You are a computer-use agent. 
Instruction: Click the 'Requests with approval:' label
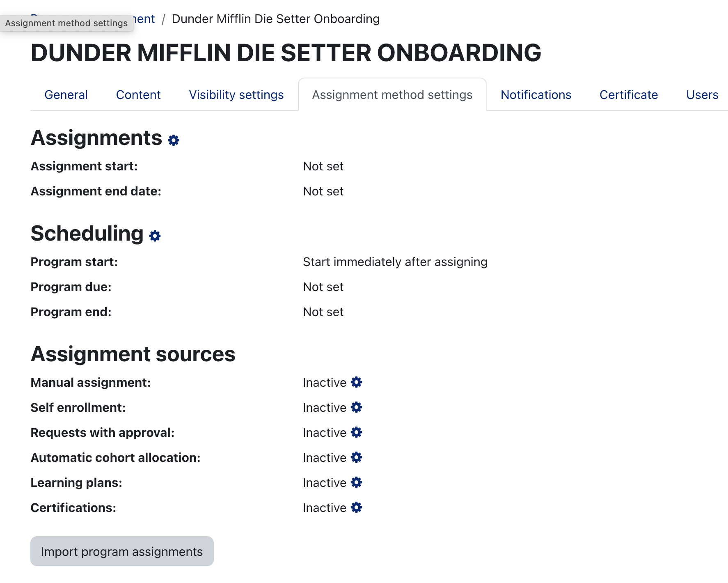103,433
